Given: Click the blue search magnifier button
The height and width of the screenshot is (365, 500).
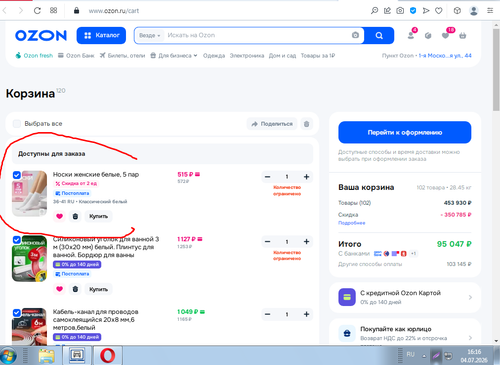Looking at the screenshot, I should [379, 35].
